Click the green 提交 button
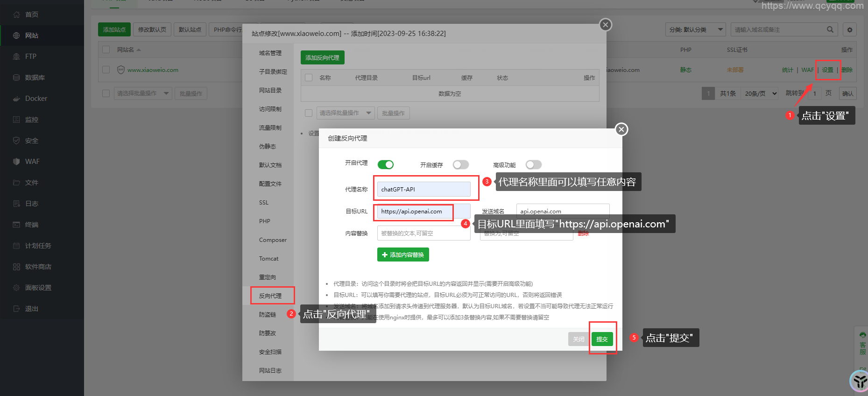Image resolution: width=868 pixels, height=396 pixels. coord(602,339)
